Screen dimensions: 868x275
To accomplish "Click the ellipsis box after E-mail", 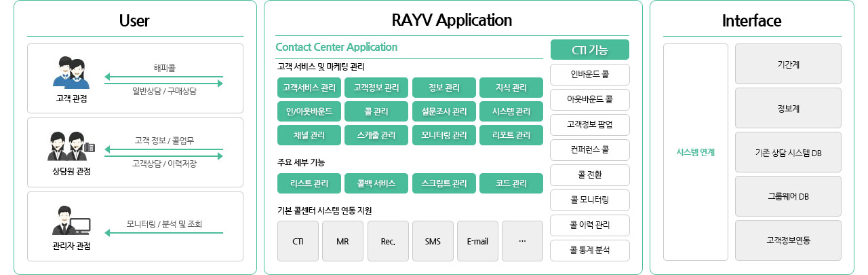I will click(523, 241).
